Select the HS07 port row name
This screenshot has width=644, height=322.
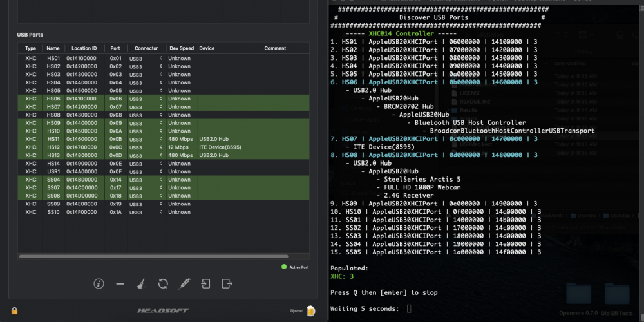pos(53,107)
